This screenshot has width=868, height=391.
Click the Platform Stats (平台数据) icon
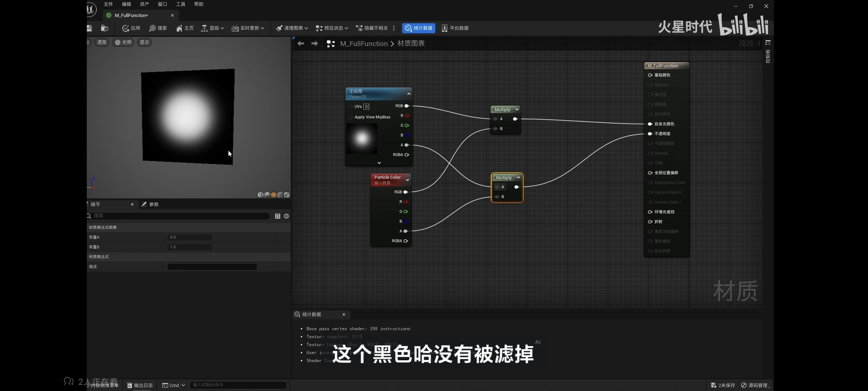coord(444,28)
